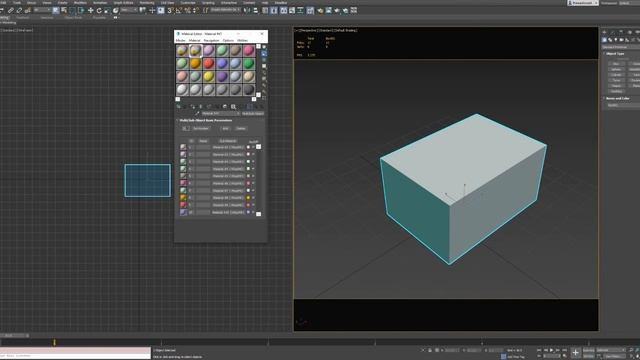Click the Play Animation button
Viewport: 640px width, 360px height.
(x=551, y=350)
